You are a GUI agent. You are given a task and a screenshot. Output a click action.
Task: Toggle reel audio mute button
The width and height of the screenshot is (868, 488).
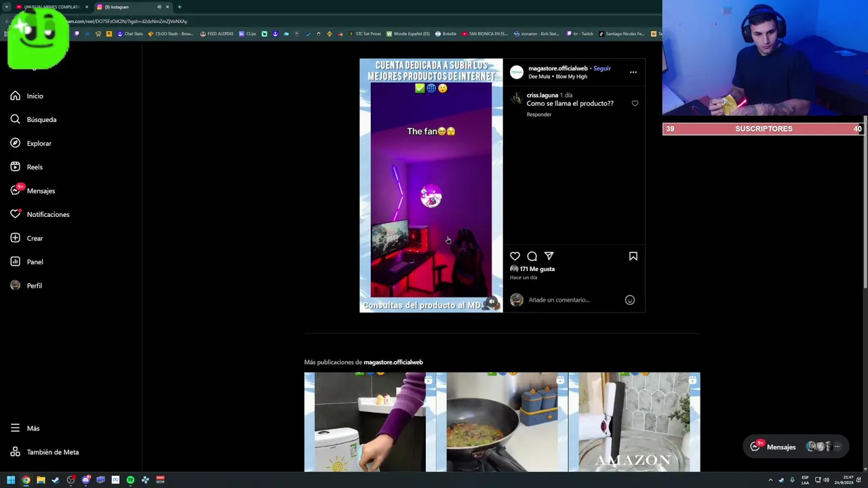[x=492, y=302]
